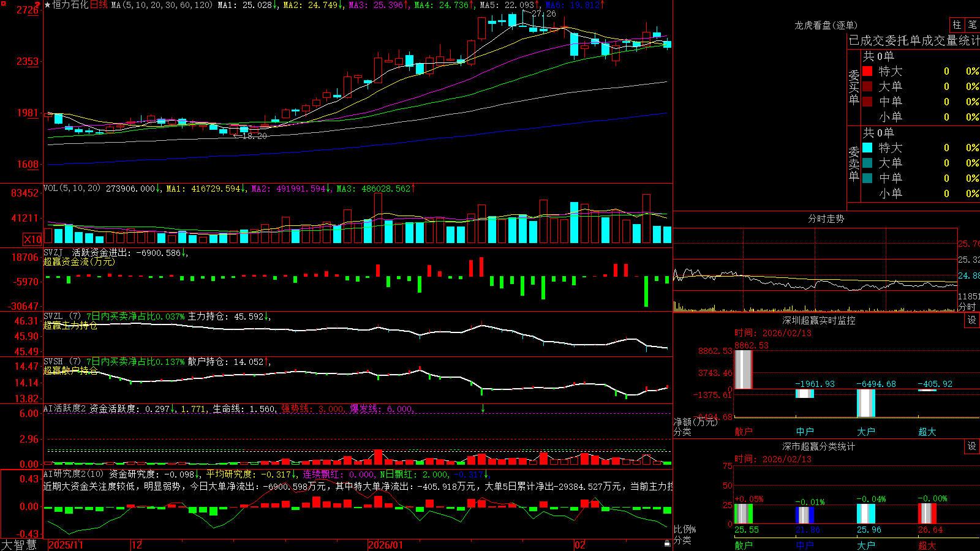Image resolution: width=980 pixels, height=551 pixels.
Task: Click the 深圳超赢实时监控 panel title
Action: (x=818, y=320)
